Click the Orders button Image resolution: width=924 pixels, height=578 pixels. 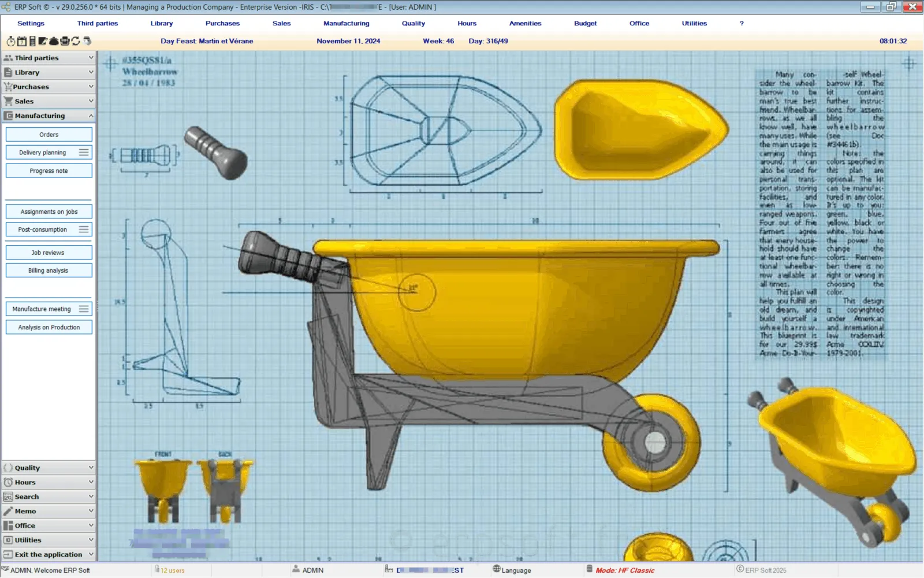point(49,135)
